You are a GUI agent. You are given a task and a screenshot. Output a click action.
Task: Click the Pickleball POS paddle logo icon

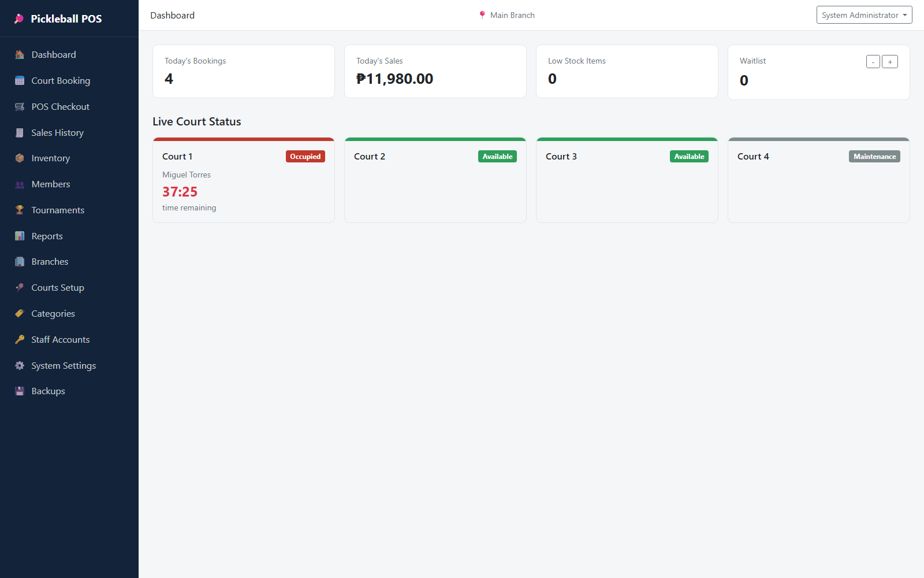pos(19,18)
